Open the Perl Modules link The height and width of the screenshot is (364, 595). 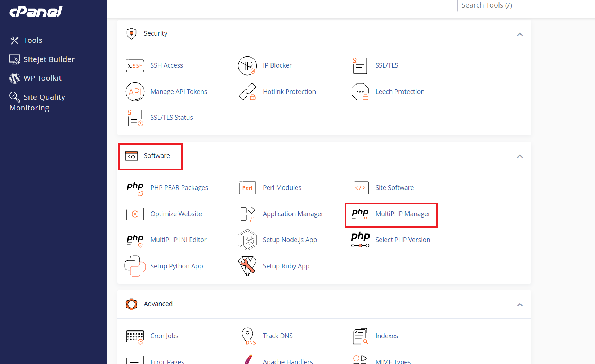[282, 188]
